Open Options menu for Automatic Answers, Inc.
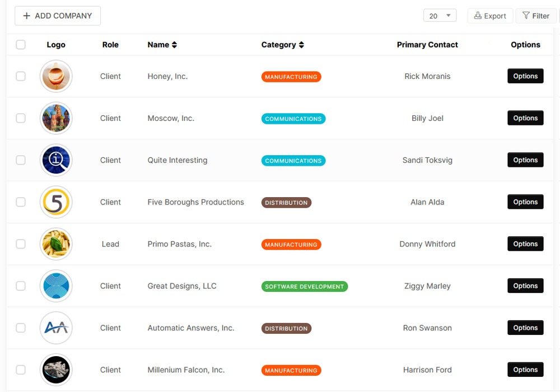The image size is (560, 392). point(525,328)
